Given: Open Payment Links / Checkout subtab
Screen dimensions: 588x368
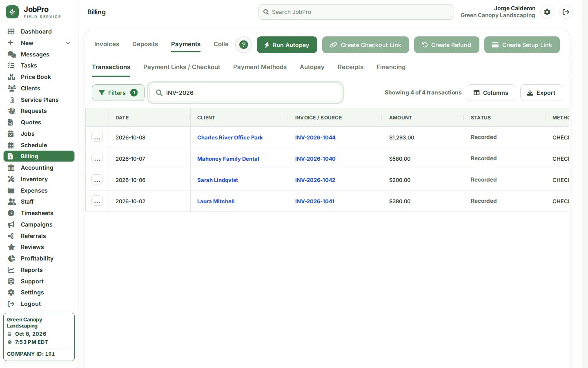Looking at the screenshot, I should click(x=182, y=67).
